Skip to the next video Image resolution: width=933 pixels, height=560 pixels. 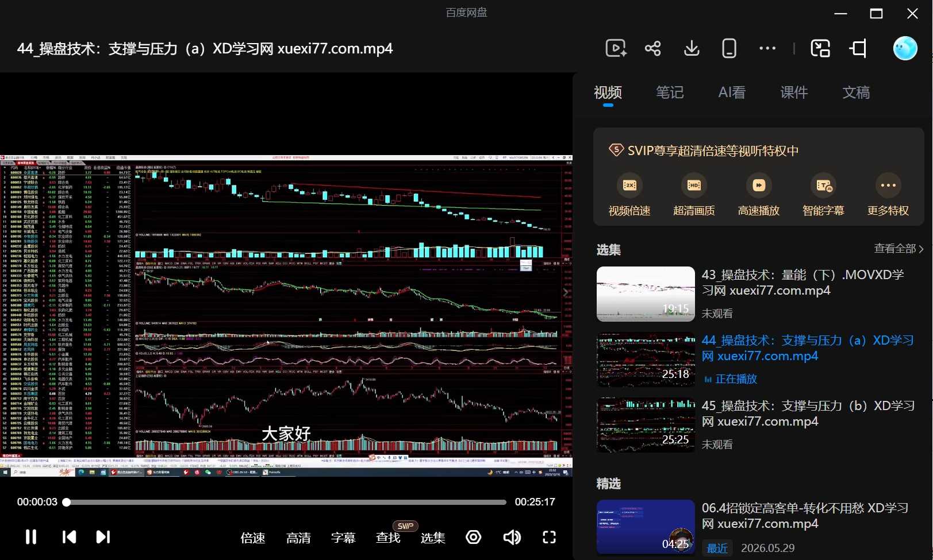tap(103, 537)
